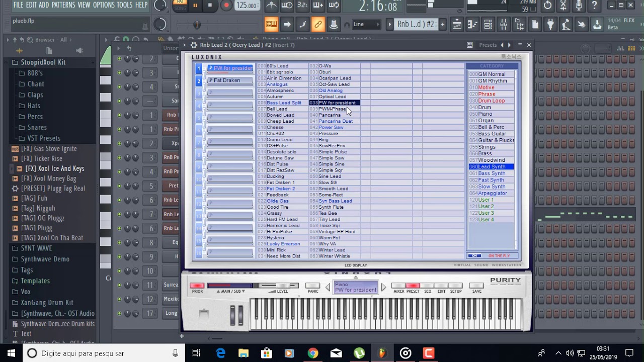The height and width of the screenshot is (362, 644).
Task: Click the link/chain snap tool icon
Action: point(318,24)
